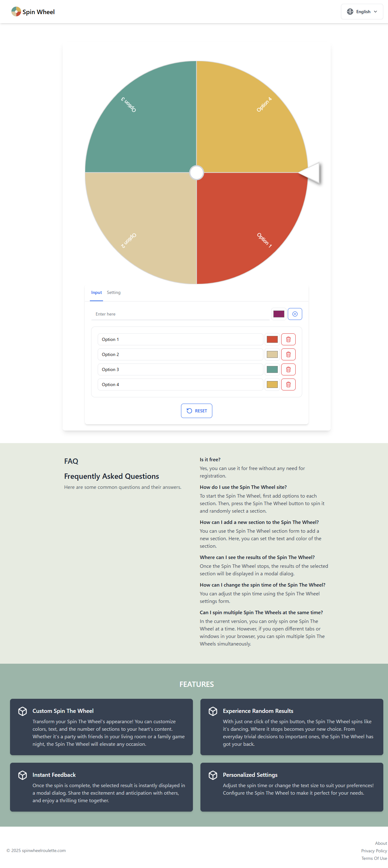The width and height of the screenshot is (388, 868).
Task: Delete Option 1 using its trash icon
Action: 288,339
